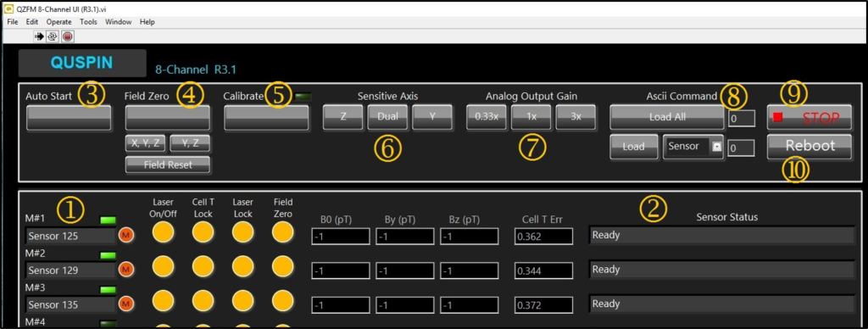This screenshot has width=868, height=329.
Task: Click Laser Lock indicator for Sensor 125
Action: 243,231
